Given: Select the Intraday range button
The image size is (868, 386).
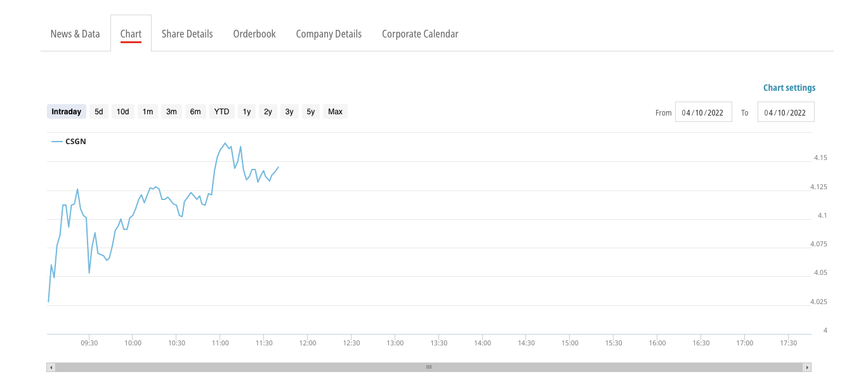Looking at the screenshot, I should click(x=67, y=112).
